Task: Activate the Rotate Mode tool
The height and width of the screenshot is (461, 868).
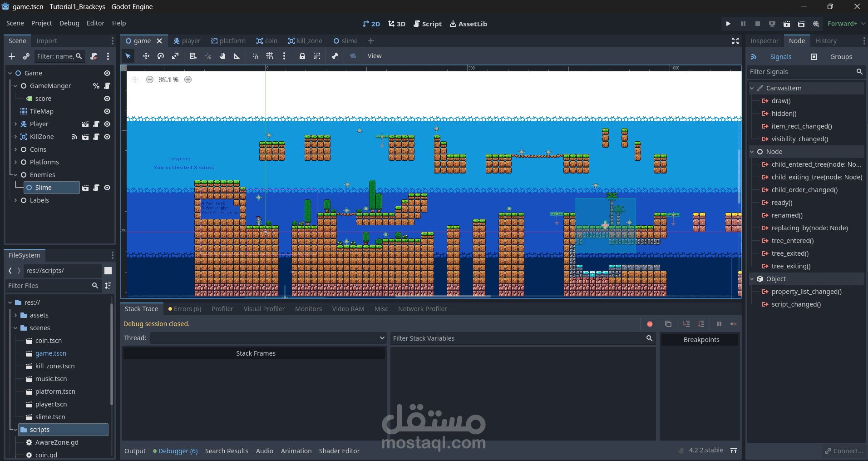Action: coord(160,56)
